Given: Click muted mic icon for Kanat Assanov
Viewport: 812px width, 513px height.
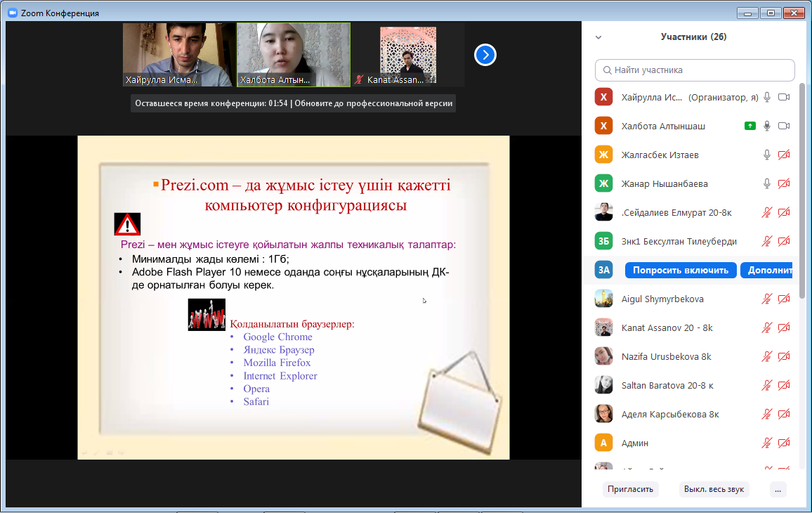Looking at the screenshot, I should (767, 327).
